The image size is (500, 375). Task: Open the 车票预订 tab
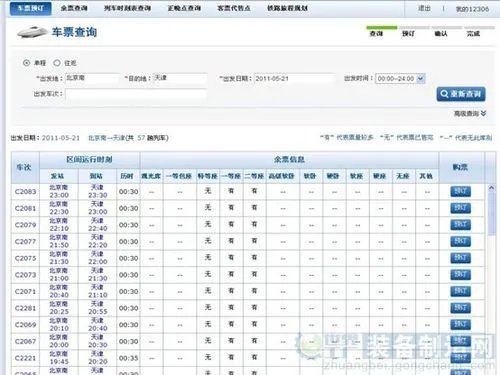coord(30,8)
